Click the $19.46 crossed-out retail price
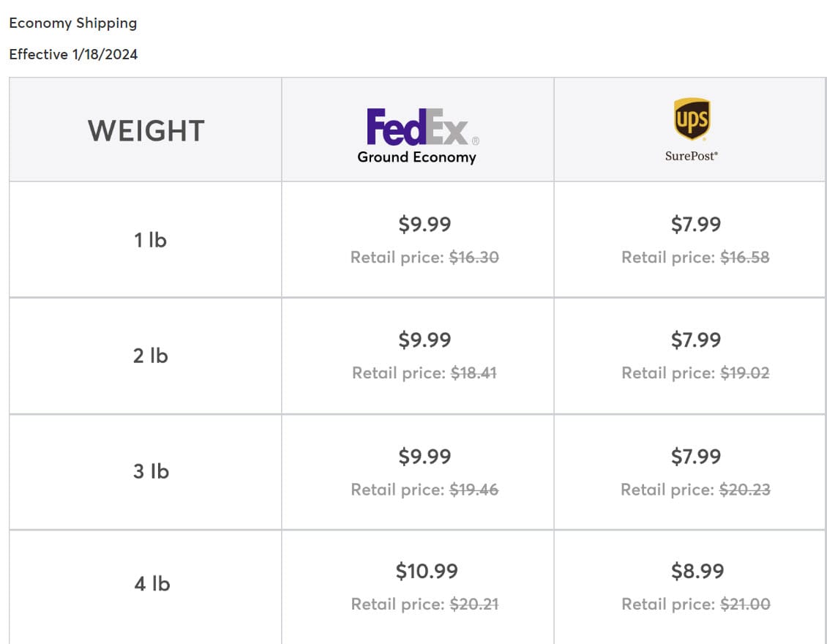The height and width of the screenshot is (644, 827). (x=474, y=490)
